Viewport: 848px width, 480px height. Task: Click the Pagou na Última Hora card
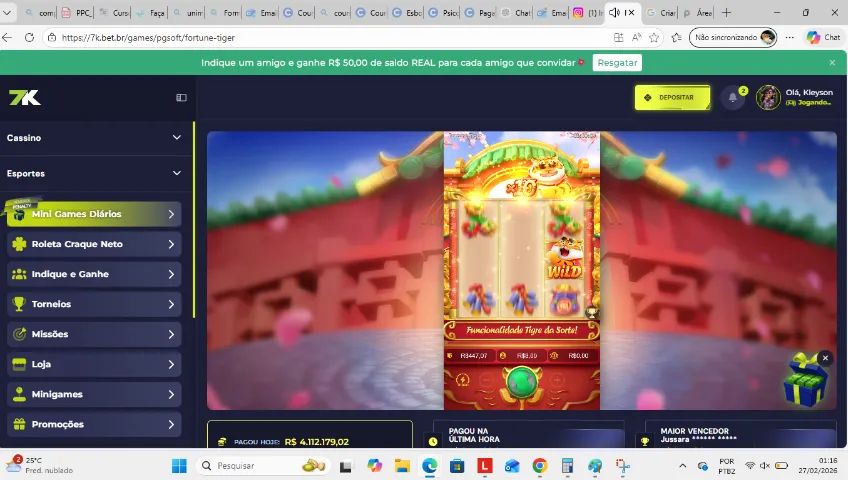click(x=528, y=434)
